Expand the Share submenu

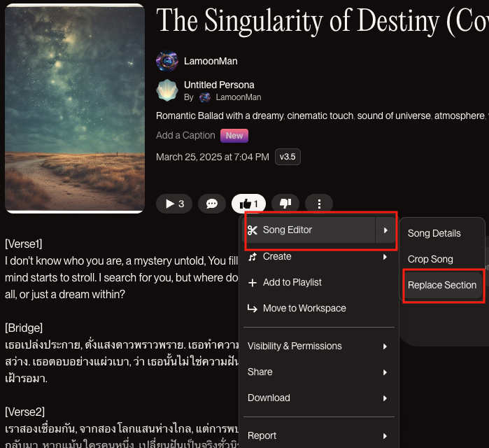(318, 372)
